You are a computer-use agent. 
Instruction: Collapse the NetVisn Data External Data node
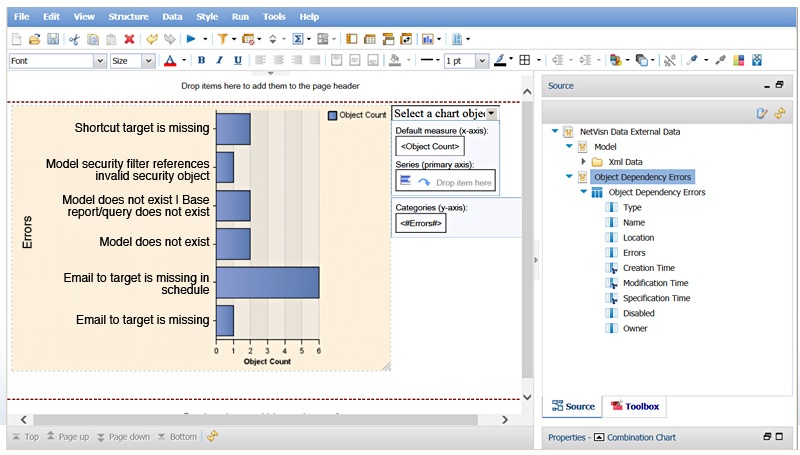555,131
